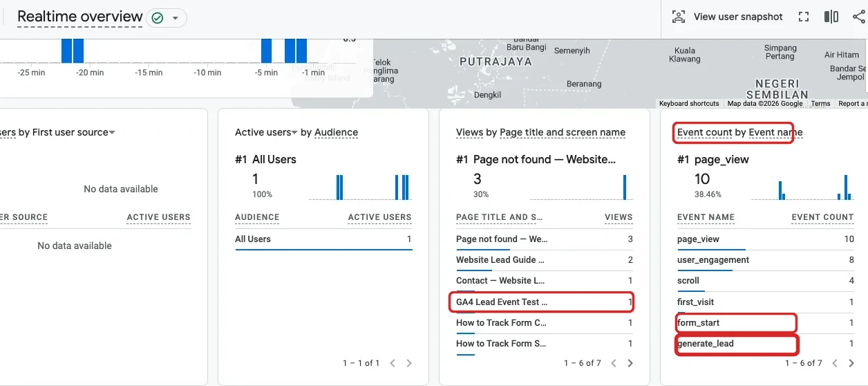Select the GA4 Lead Event Test row

click(x=545, y=302)
